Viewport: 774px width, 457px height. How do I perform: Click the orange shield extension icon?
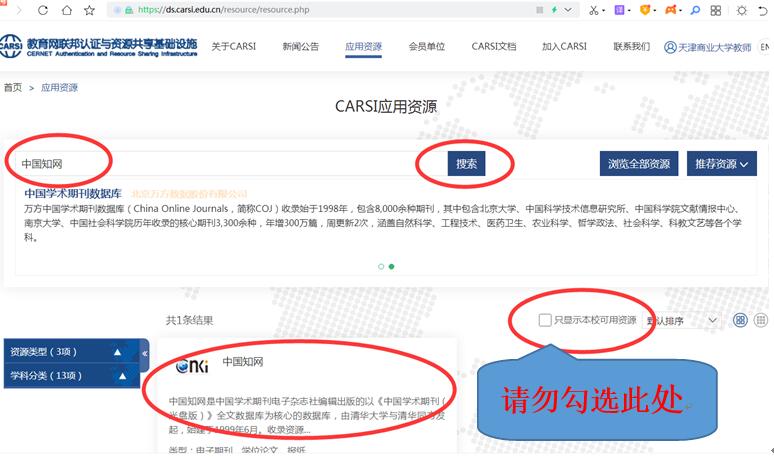[645, 10]
